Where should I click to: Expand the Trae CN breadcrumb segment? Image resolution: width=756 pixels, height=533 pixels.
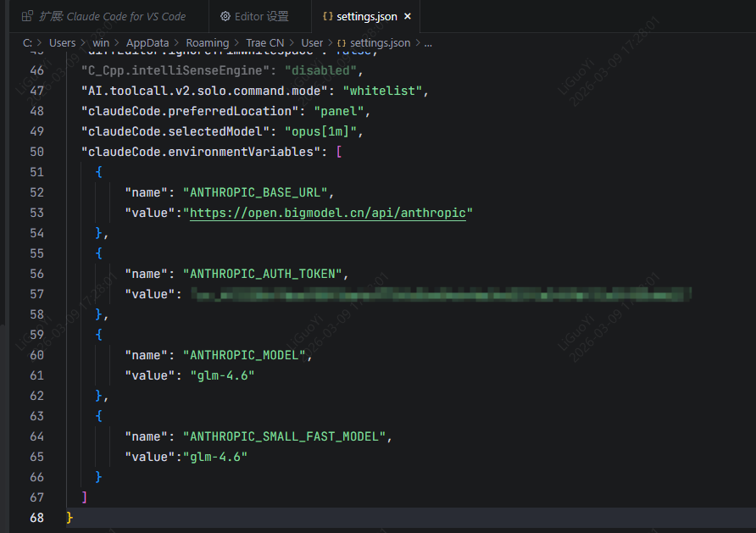[x=265, y=42]
